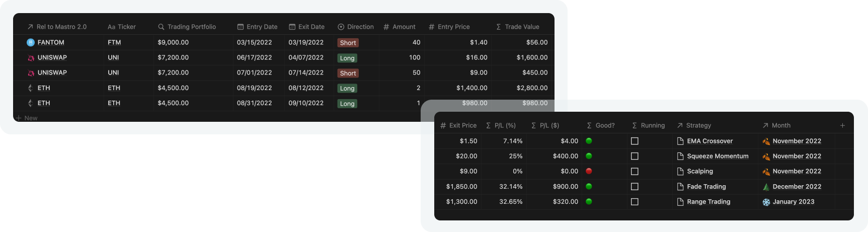Viewport: 868px width, 232px height.
Task: Open the Squeeze Momentum strategy page
Action: (718, 157)
